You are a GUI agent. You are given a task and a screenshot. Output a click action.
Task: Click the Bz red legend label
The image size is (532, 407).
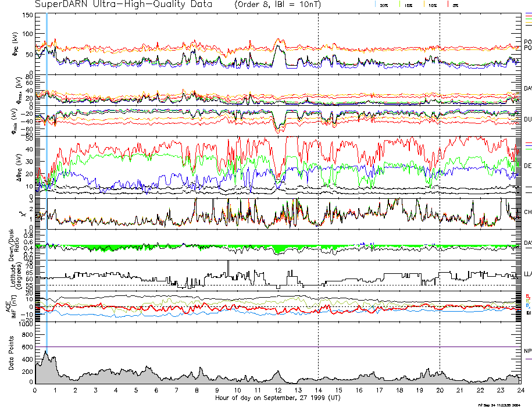click(528, 295)
